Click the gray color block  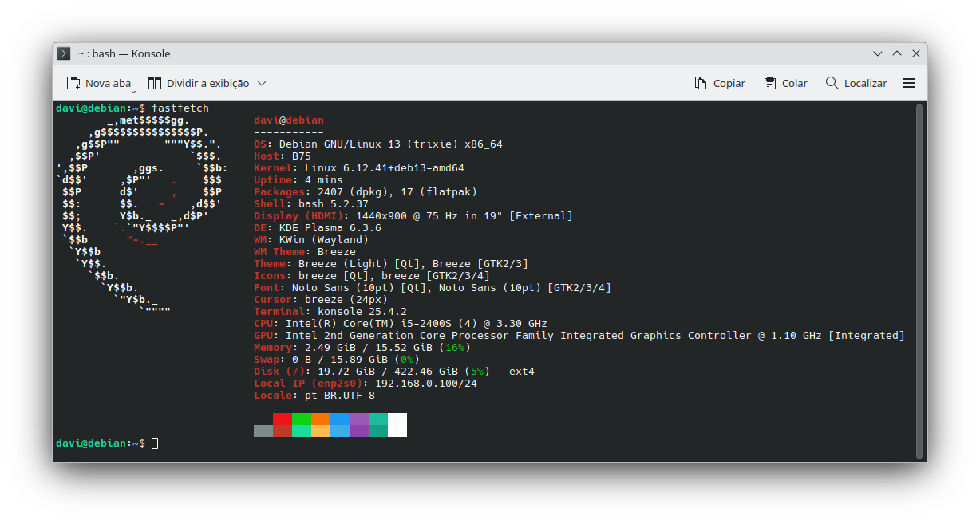point(263,431)
